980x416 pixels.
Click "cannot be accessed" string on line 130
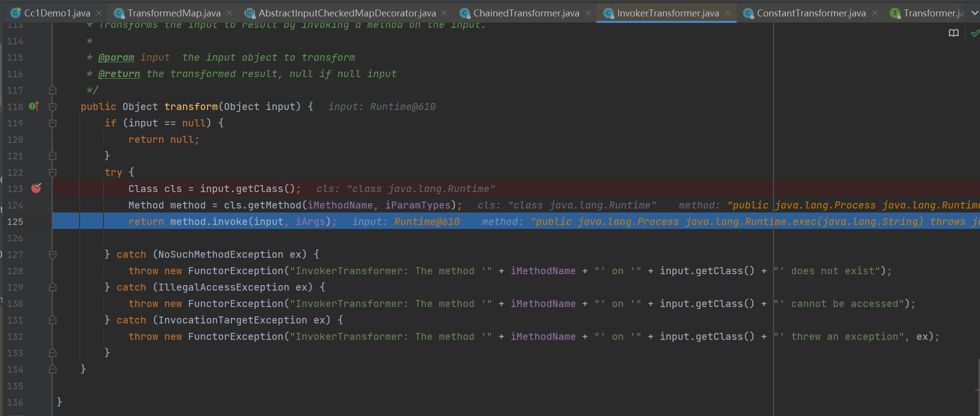pos(839,304)
